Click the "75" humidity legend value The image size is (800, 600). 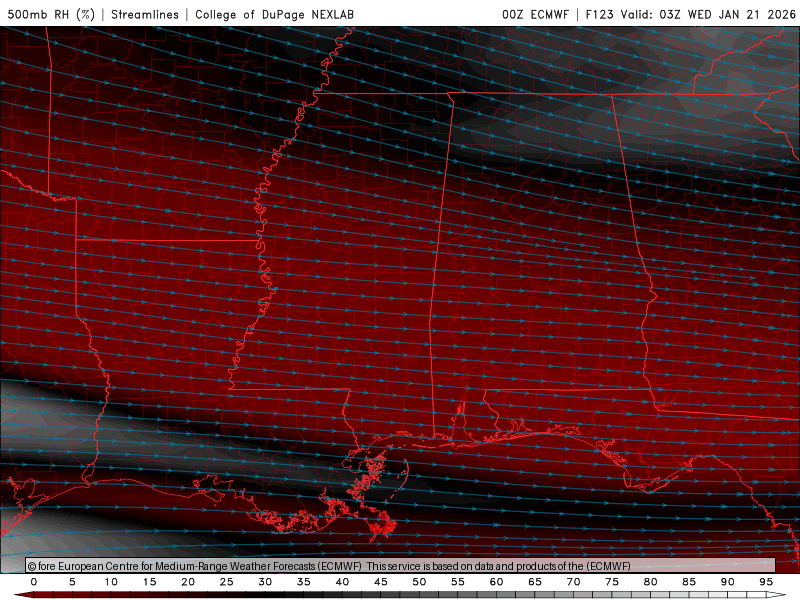[612, 582]
